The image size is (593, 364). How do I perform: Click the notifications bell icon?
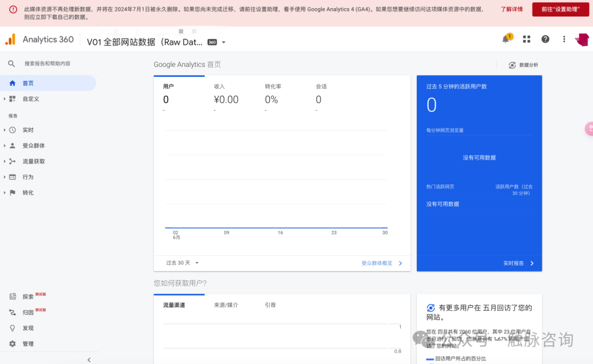[x=506, y=40]
